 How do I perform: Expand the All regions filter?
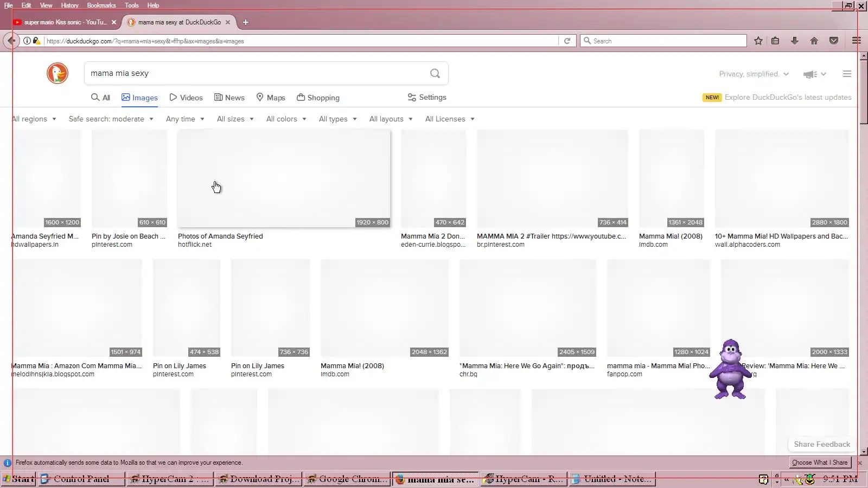coord(34,119)
